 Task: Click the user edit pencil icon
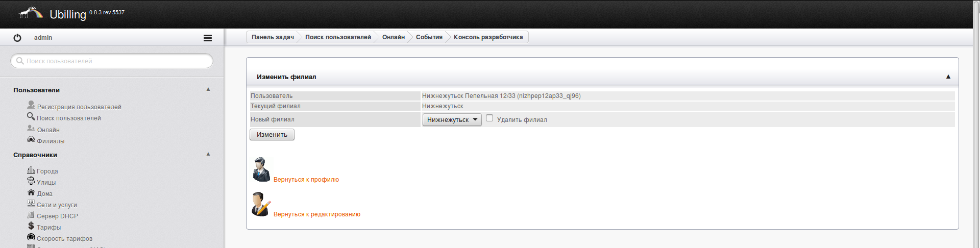click(261, 204)
